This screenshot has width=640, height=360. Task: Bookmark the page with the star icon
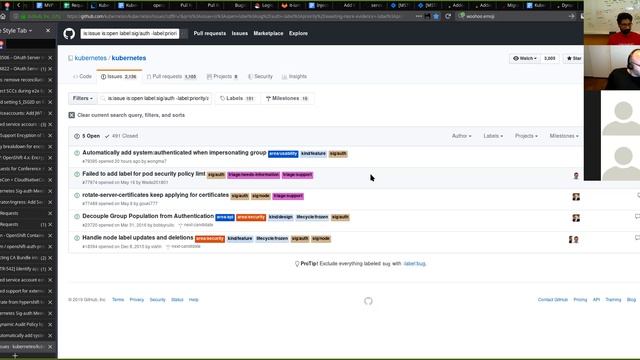[436, 16]
